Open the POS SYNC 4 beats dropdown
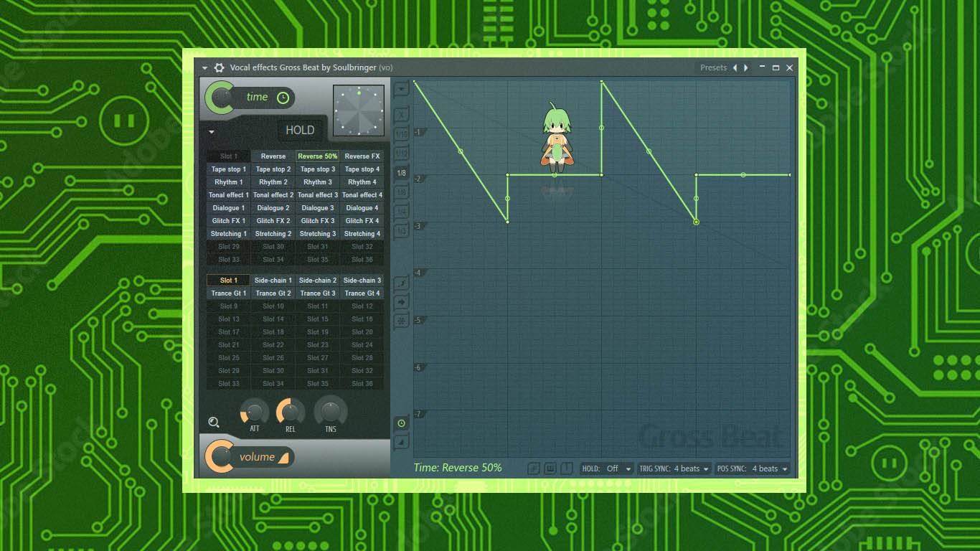980x551 pixels. pos(753,468)
